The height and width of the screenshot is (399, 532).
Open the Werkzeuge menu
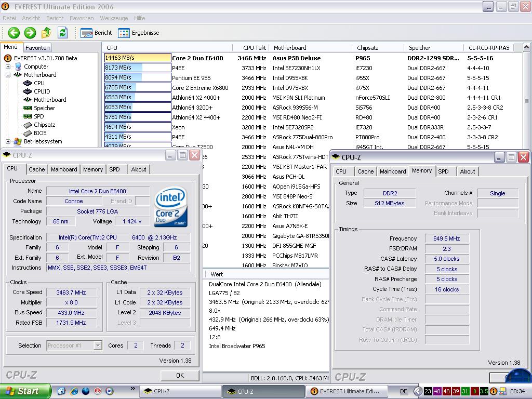(x=114, y=18)
